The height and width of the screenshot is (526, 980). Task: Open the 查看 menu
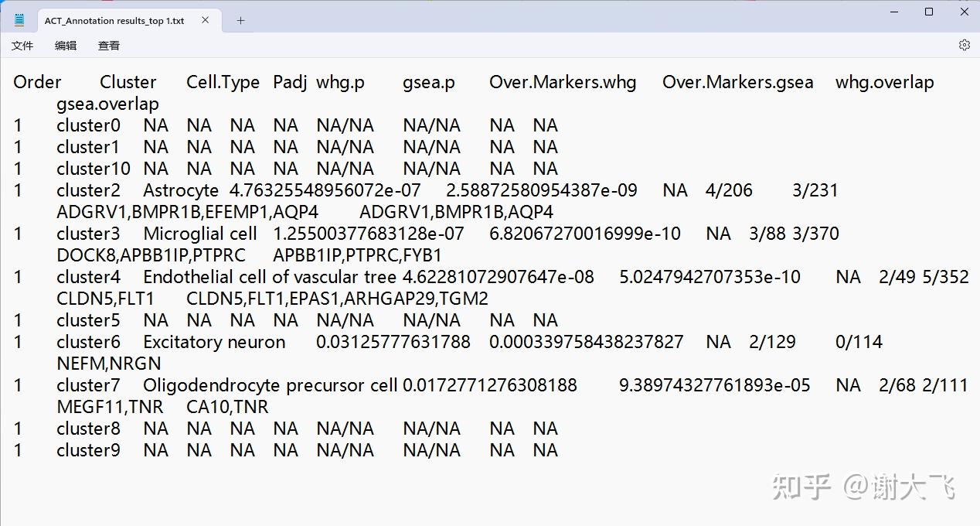[109, 46]
